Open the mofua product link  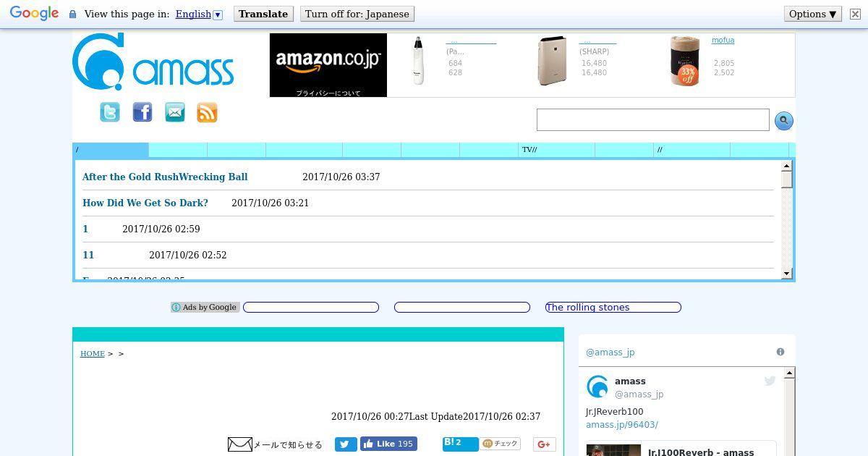click(723, 41)
